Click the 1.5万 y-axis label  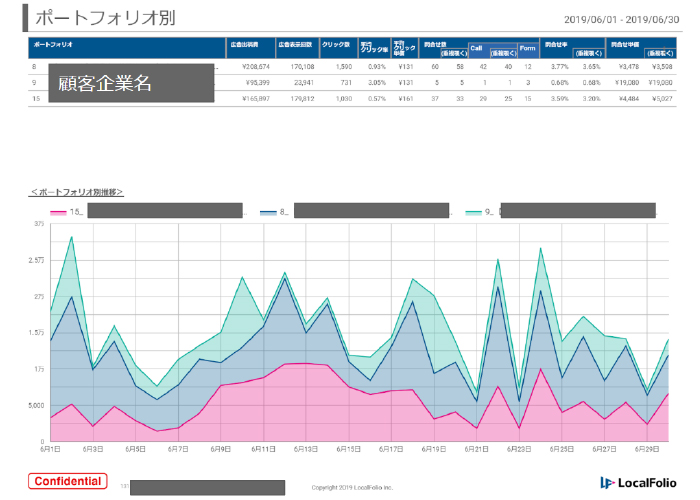(x=37, y=333)
